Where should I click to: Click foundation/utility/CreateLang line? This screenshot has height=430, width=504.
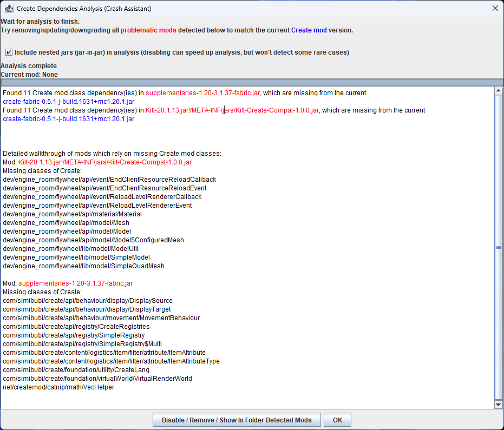tap(76, 371)
